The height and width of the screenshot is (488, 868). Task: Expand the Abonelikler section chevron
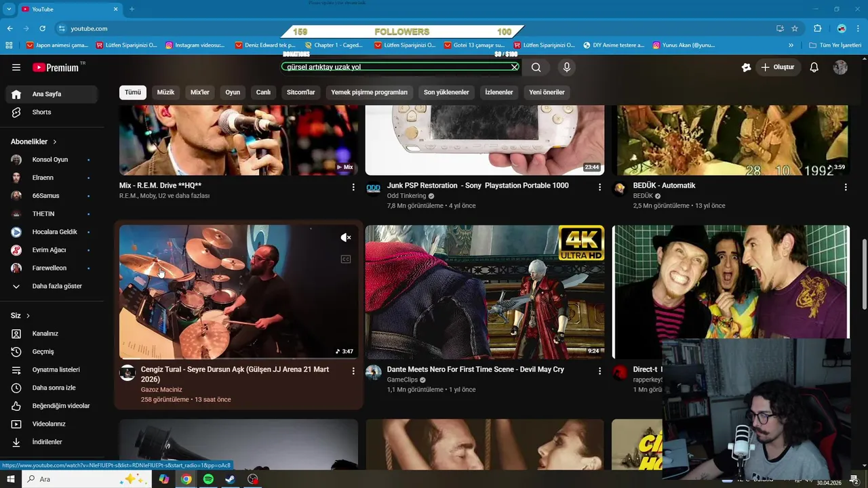pos(55,142)
